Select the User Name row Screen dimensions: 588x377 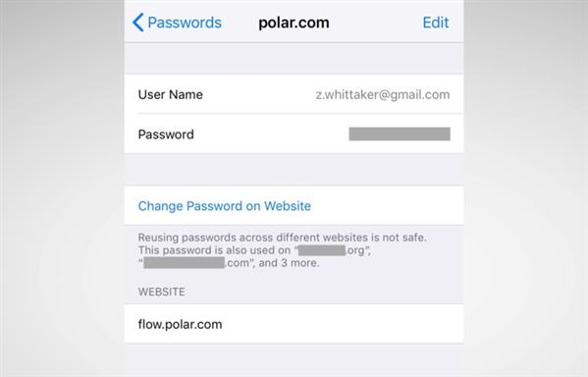(x=294, y=94)
